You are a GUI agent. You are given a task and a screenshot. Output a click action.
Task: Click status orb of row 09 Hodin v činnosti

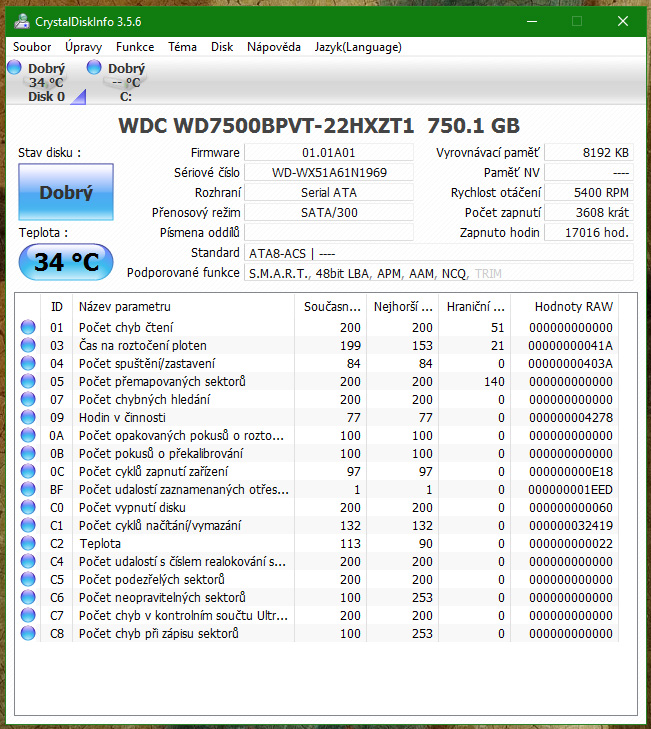click(x=28, y=418)
